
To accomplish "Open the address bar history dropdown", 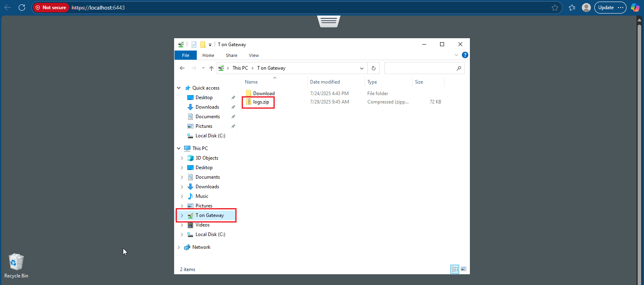I will point(361,68).
